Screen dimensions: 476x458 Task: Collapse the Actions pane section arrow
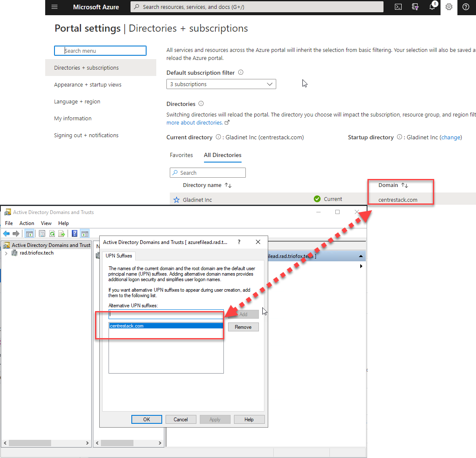point(361,256)
